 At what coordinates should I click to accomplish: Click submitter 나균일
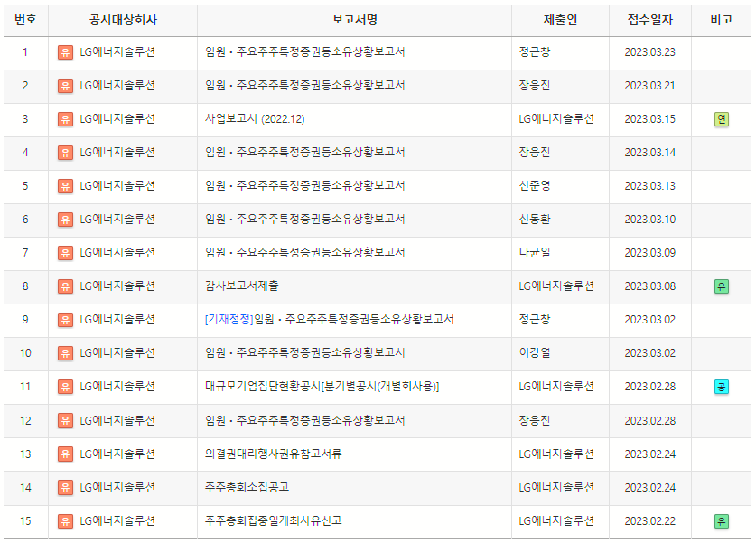point(534,253)
